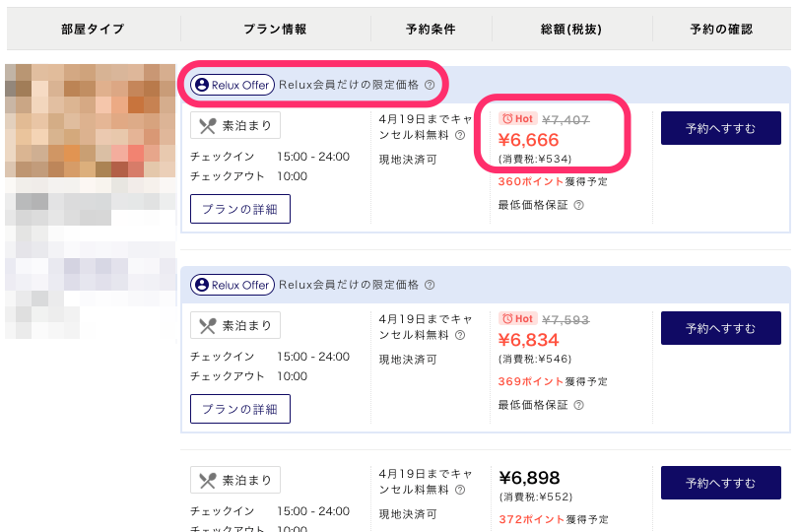Click 素泊まり meal tag in ¥6,898 plan
This screenshot has height=532, width=798.
coord(235,480)
